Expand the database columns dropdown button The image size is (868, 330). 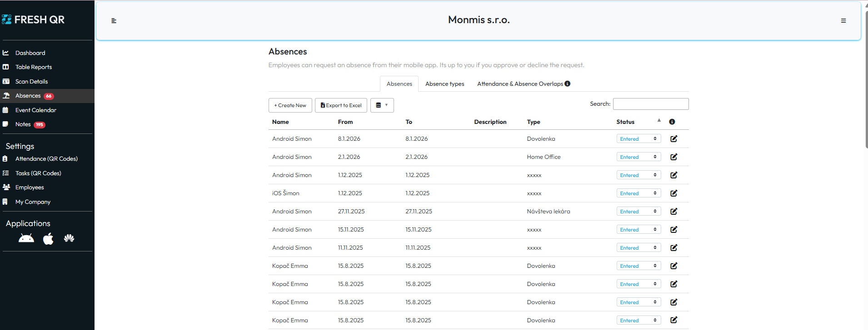point(382,105)
